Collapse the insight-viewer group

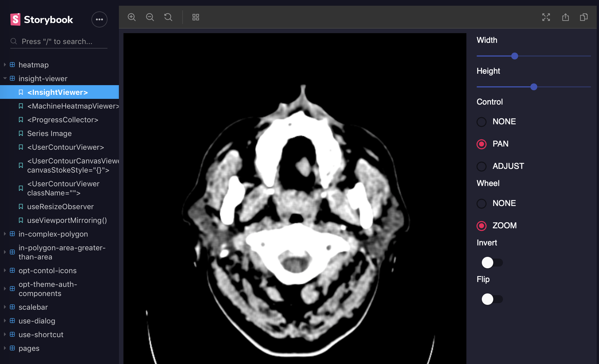pyautogui.click(x=43, y=79)
